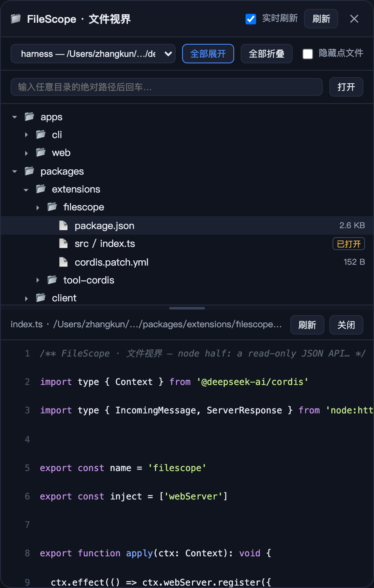This screenshot has height=588, width=374.
Task: Expand the web folder arrow
Action: coord(26,153)
